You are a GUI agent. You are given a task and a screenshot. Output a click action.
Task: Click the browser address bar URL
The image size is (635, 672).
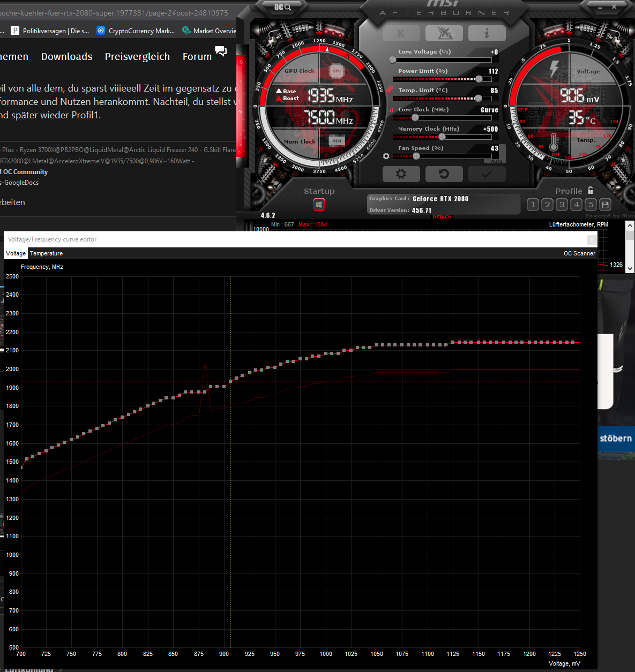[x=114, y=12]
